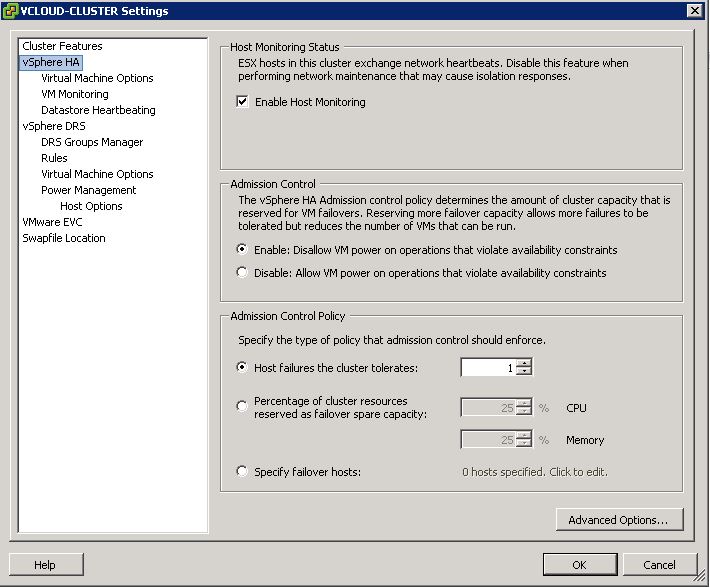Select Cluster Features in the settings tree
The image size is (710, 588).
pos(62,46)
